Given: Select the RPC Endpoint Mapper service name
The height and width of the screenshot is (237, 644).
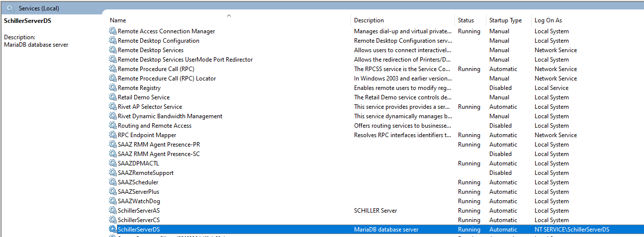Looking at the screenshot, I should pos(147,135).
